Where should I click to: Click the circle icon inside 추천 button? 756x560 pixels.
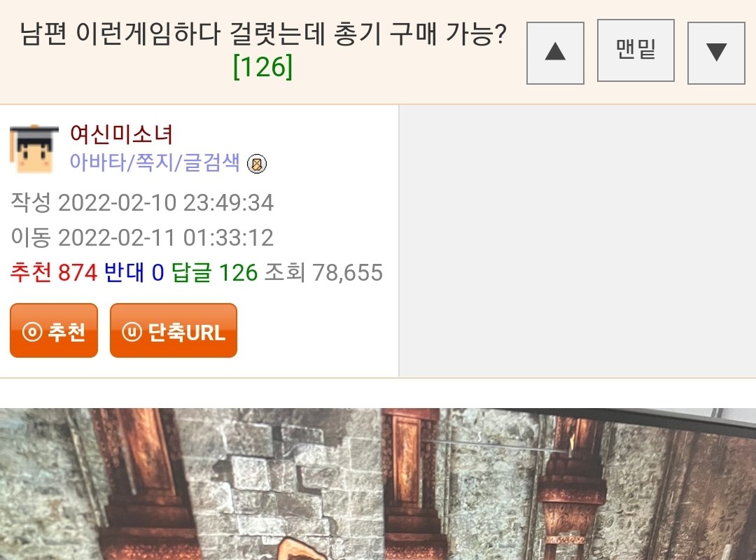(x=32, y=332)
